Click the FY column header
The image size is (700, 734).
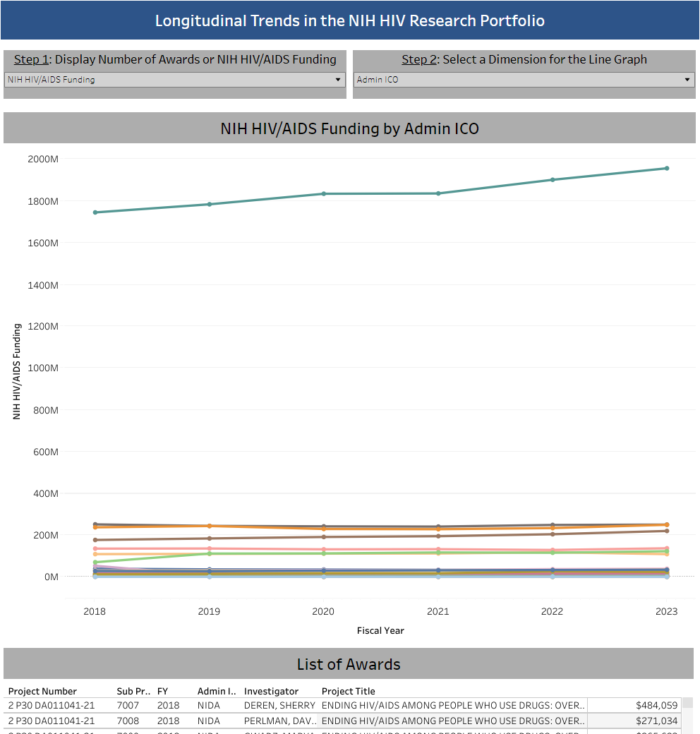click(162, 691)
